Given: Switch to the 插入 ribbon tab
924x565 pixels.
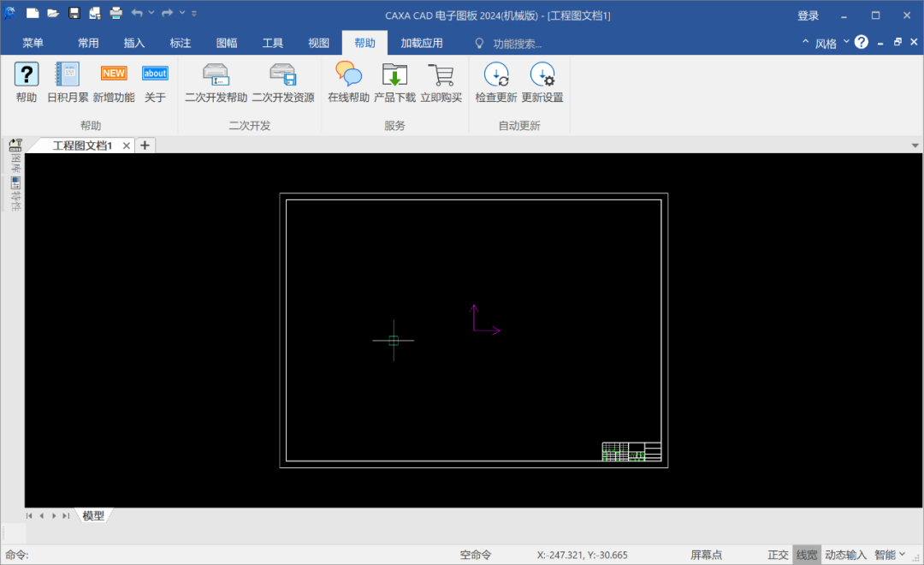Looking at the screenshot, I should [134, 43].
